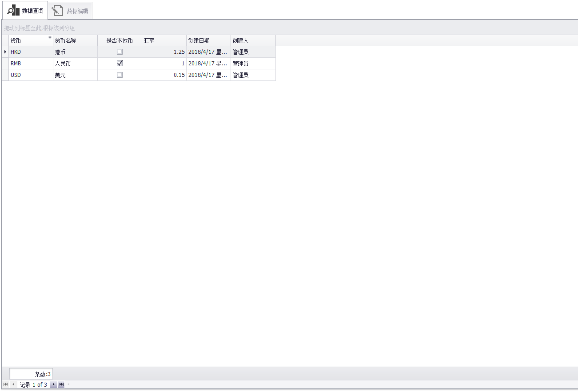Screen dimensions: 578x392
Task: Sort by the 创建人 column header
Action: point(253,40)
